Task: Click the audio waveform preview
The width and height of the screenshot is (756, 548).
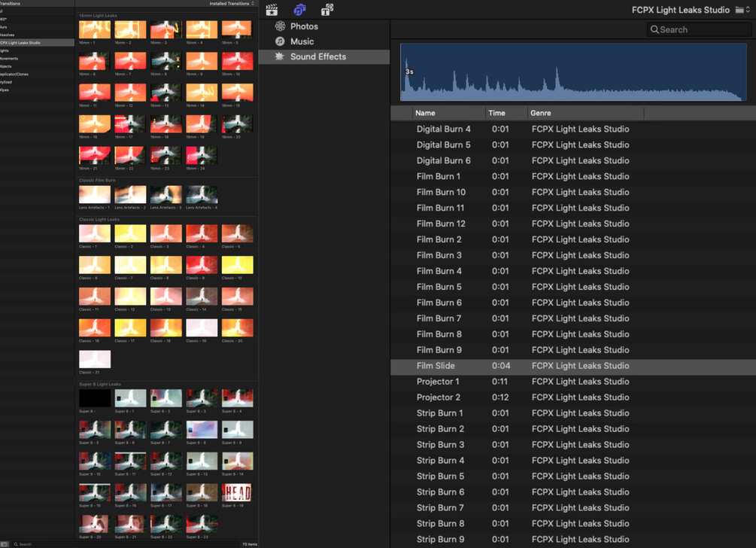Action: 573,72
